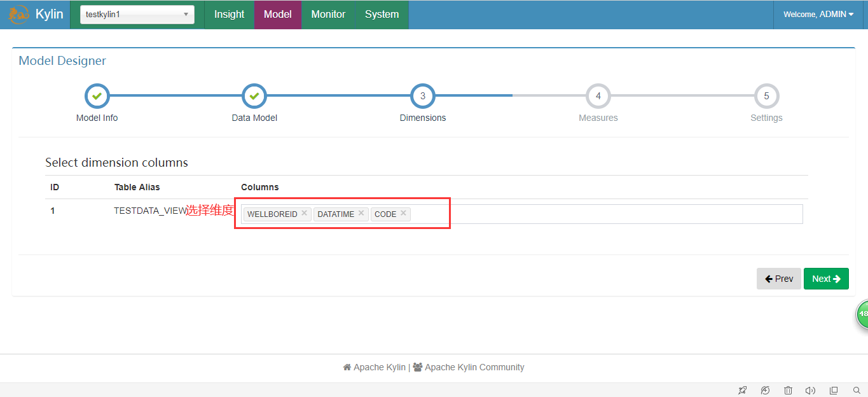Jump to step 5 Settings circle
868x397 pixels.
pyautogui.click(x=766, y=96)
